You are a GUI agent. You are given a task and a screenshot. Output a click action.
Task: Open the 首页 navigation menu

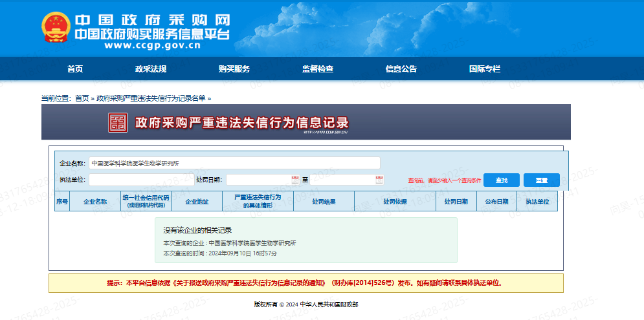(x=75, y=69)
